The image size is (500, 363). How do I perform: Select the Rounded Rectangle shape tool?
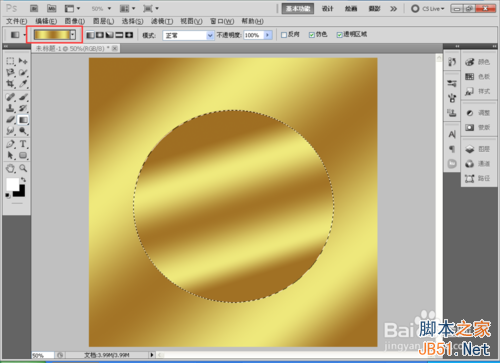tap(23, 155)
